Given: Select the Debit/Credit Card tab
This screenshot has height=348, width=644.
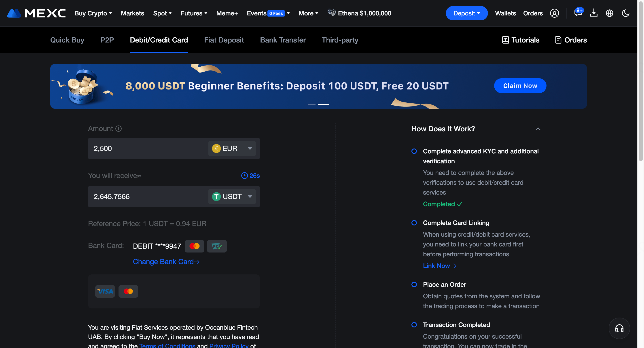Looking at the screenshot, I should click(159, 40).
